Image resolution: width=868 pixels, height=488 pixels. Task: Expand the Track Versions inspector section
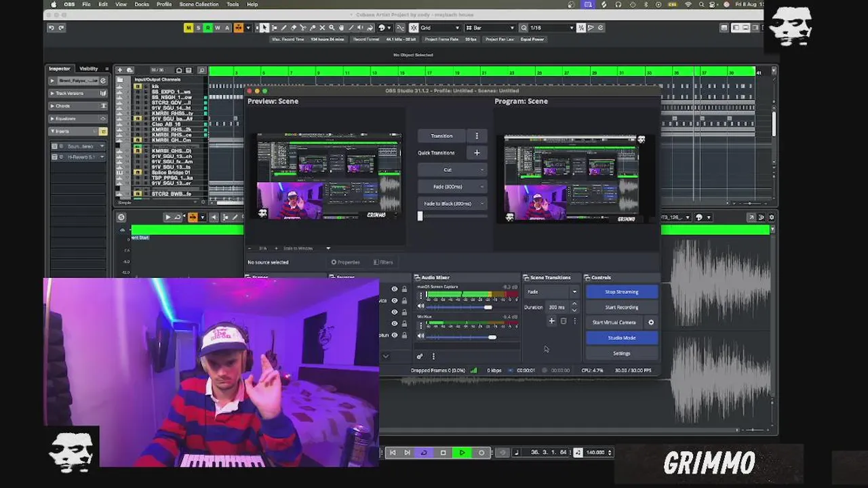[53, 93]
